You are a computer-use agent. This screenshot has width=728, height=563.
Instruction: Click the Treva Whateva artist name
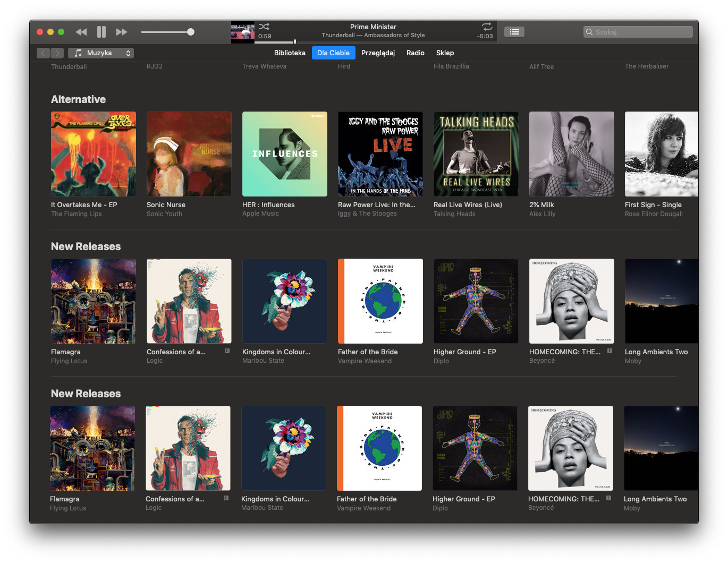[x=264, y=66]
